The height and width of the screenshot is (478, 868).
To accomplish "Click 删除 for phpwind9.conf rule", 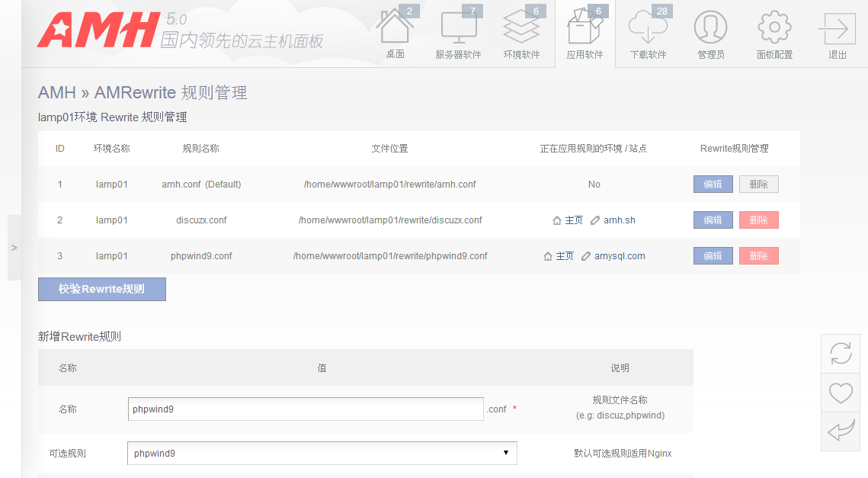I will coord(758,256).
